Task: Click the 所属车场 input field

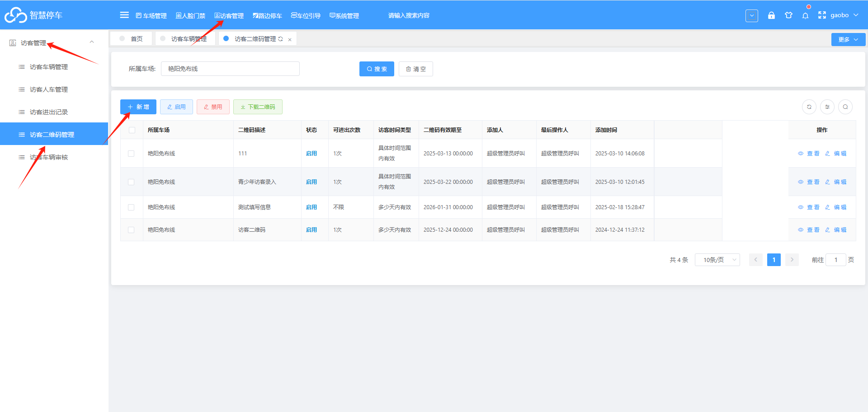Action: coord(230,69)
